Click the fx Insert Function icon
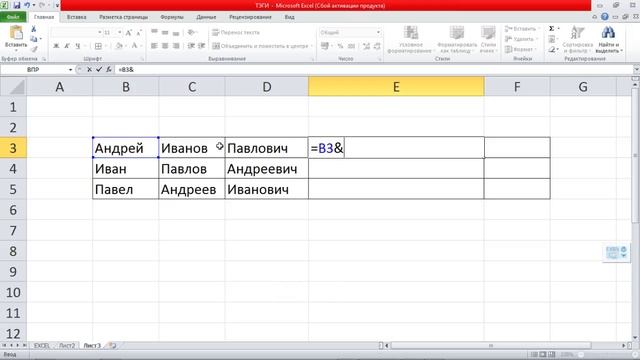Viewport: 640px width, 360px height. coord(109,70)
